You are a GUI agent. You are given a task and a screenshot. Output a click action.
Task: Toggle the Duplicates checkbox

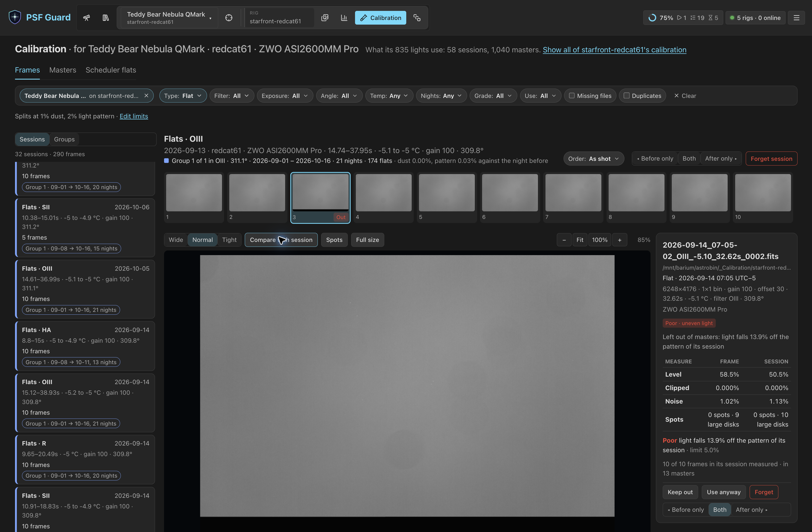(x=626, y=96)
